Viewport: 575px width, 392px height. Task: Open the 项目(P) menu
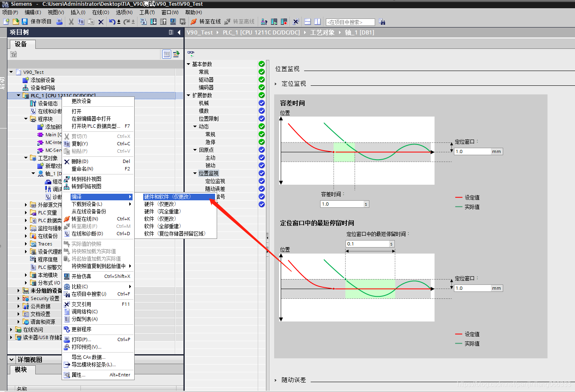[10, 12]
